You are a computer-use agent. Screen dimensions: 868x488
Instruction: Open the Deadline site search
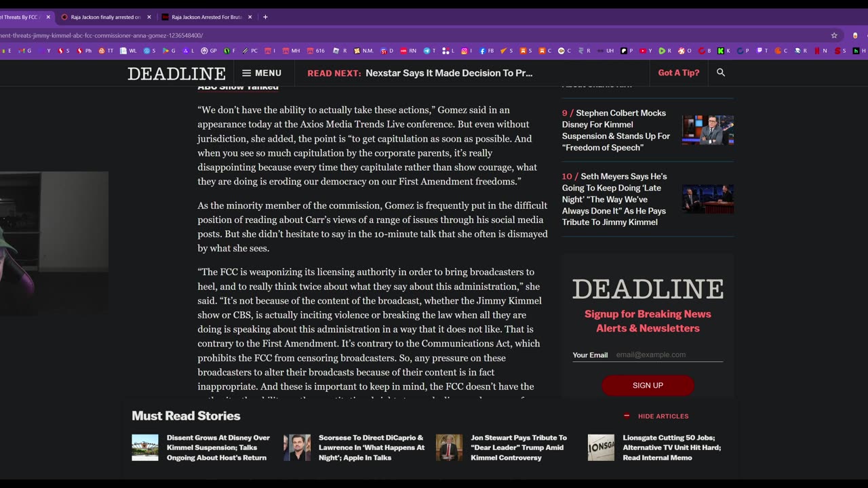(721, 73)
